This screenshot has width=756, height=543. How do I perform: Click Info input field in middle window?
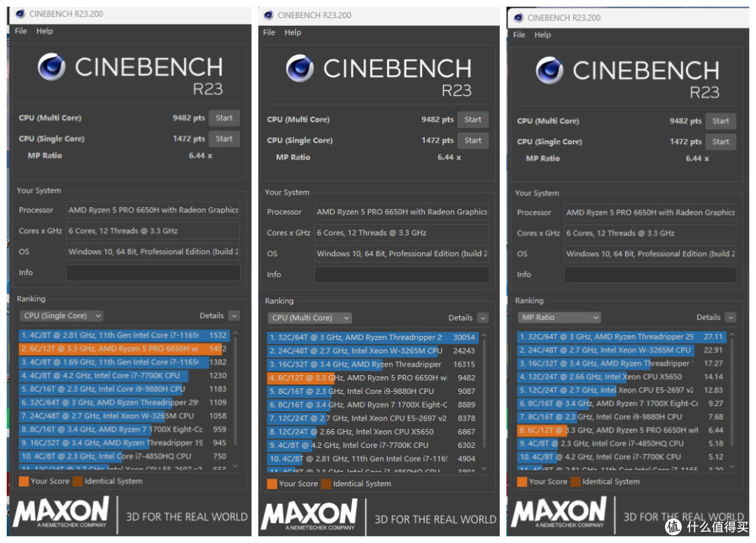[x=402, y=274]
